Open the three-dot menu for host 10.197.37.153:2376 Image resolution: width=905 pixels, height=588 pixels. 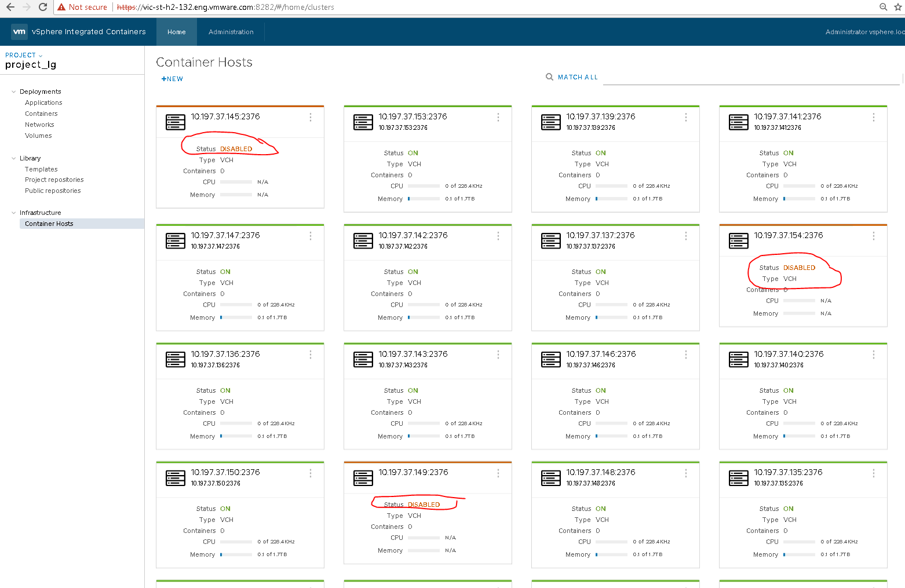pos(498,117)
